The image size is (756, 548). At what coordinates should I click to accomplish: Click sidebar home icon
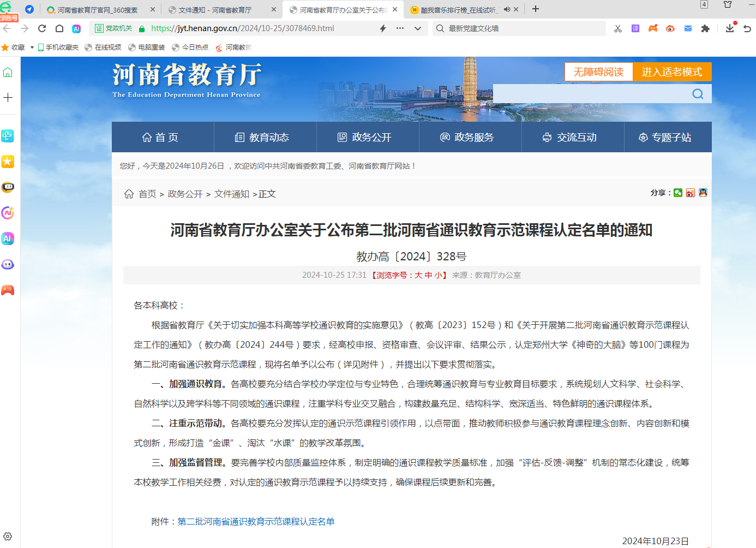(8, 72)
